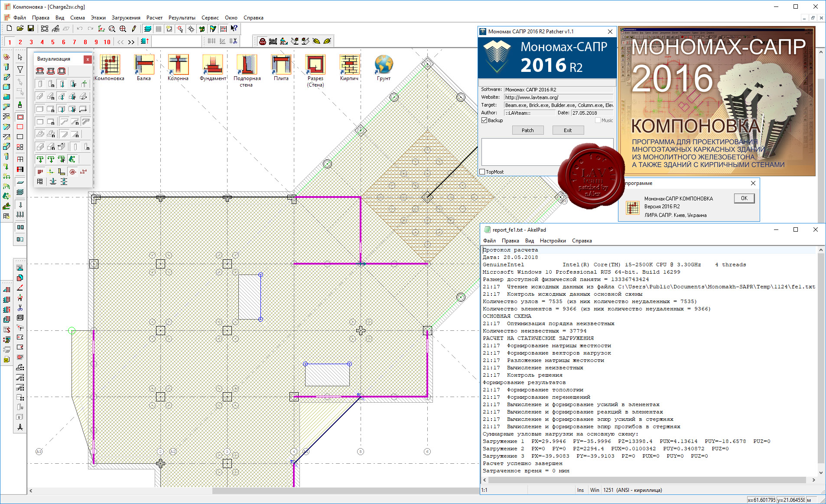This screenshot has height=504, width=826.
Task: Open the Подпорная стена shortcut icon
Action: pyautogui.click(x=247, y=71)
